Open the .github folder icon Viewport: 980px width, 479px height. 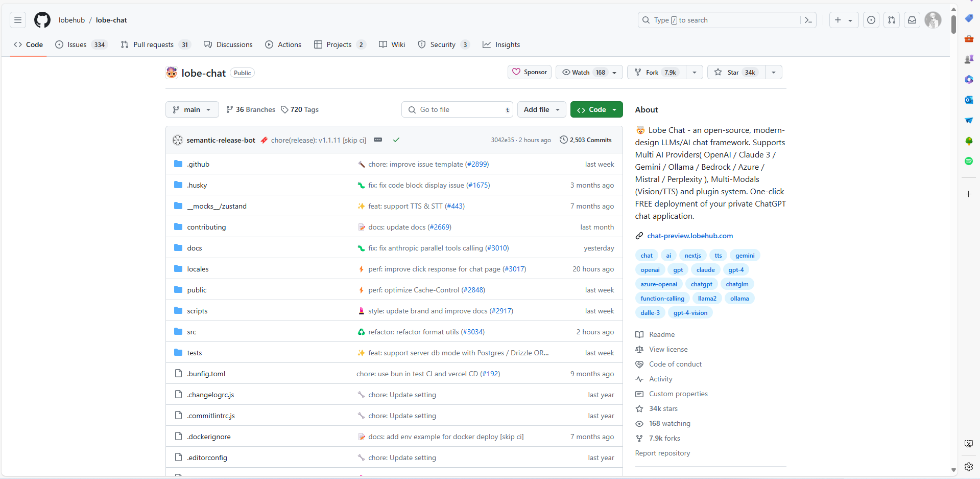[x=178, y=164]
